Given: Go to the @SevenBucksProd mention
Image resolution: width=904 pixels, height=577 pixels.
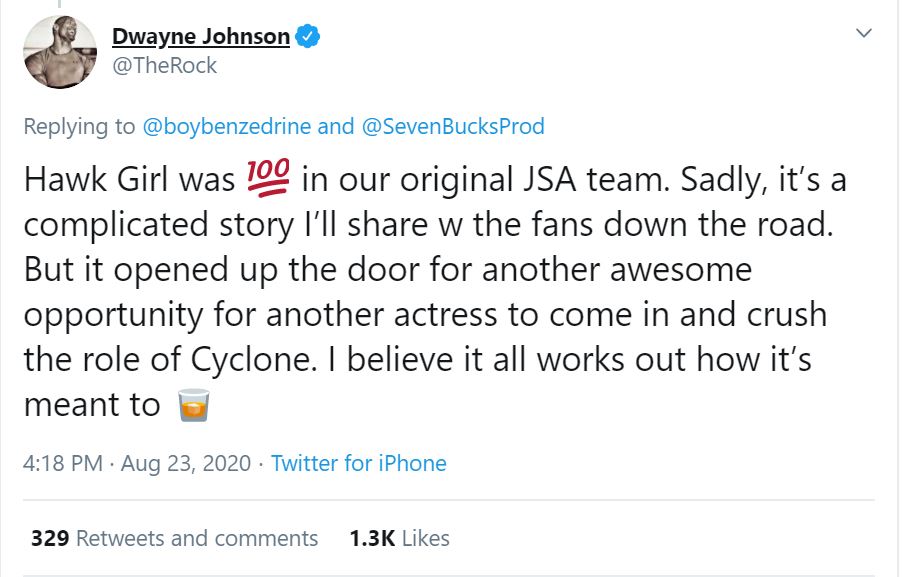Looking at the screenshot, I should (453, 126).
